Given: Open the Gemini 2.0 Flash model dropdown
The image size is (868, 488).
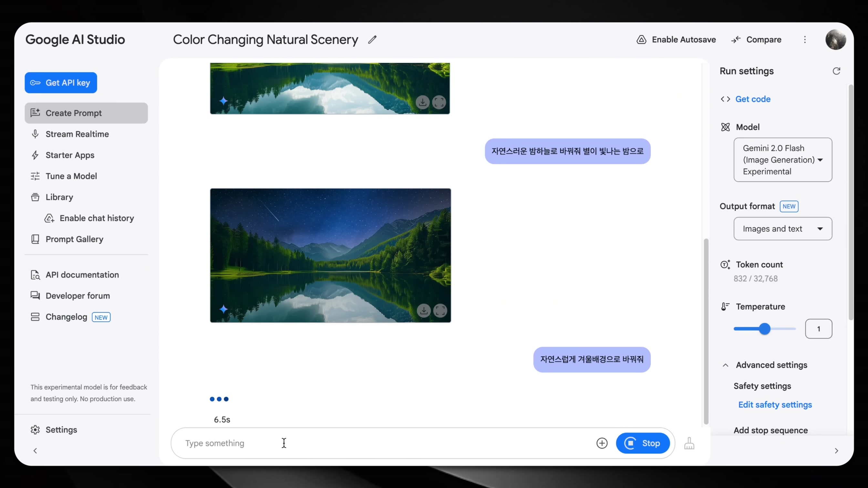Looking at the screenshot, I should (783, 160).
